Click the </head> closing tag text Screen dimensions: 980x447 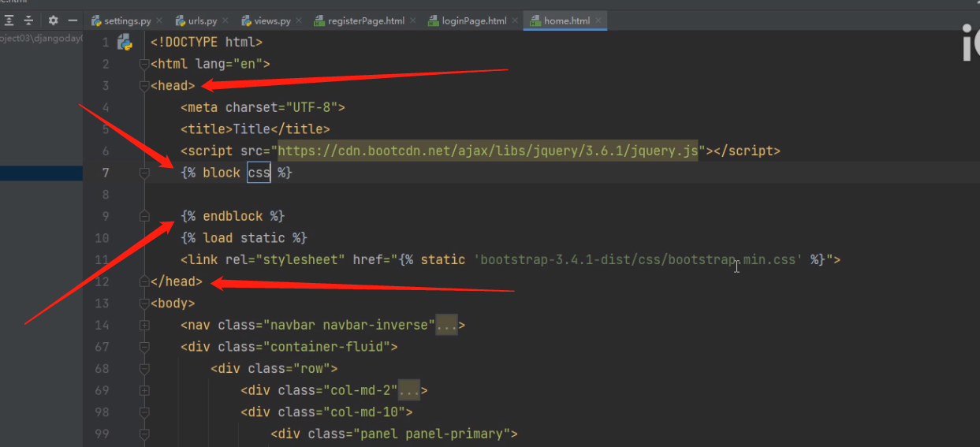pos(177,281)
